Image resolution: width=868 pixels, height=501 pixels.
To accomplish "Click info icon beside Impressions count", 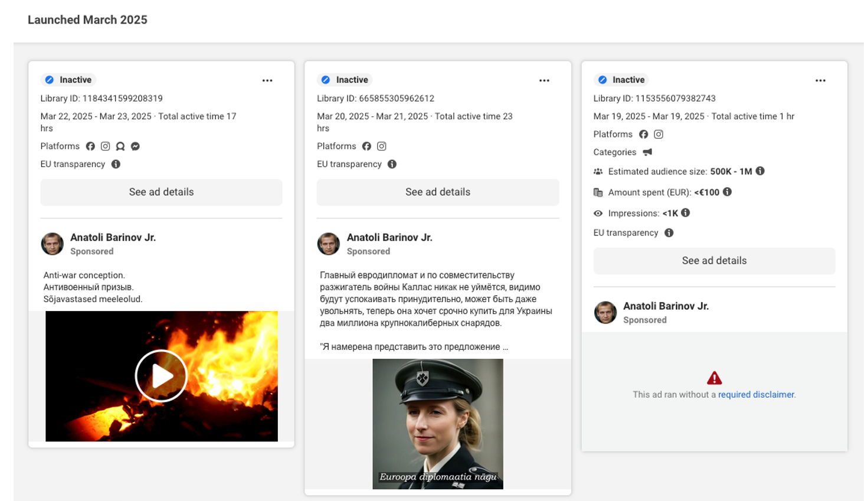I will (x=685, y=213).
